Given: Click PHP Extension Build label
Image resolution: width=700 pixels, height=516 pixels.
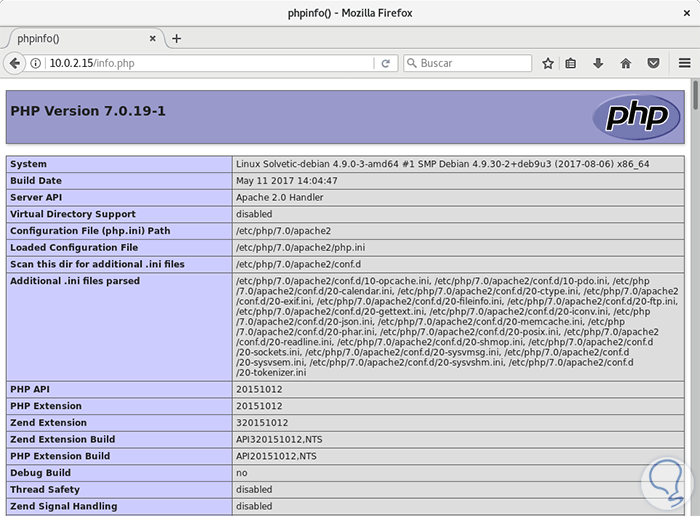Looking at the screenshot, I should point(60,456).
